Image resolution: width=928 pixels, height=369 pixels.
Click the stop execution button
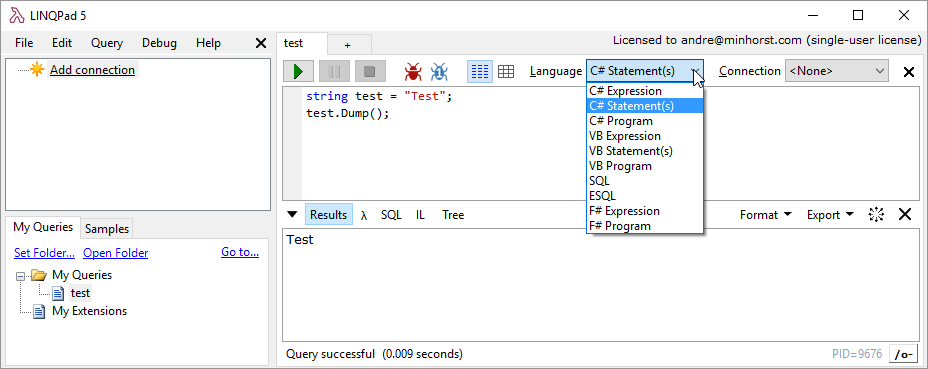pyautogui.click(x=370, y=71)
